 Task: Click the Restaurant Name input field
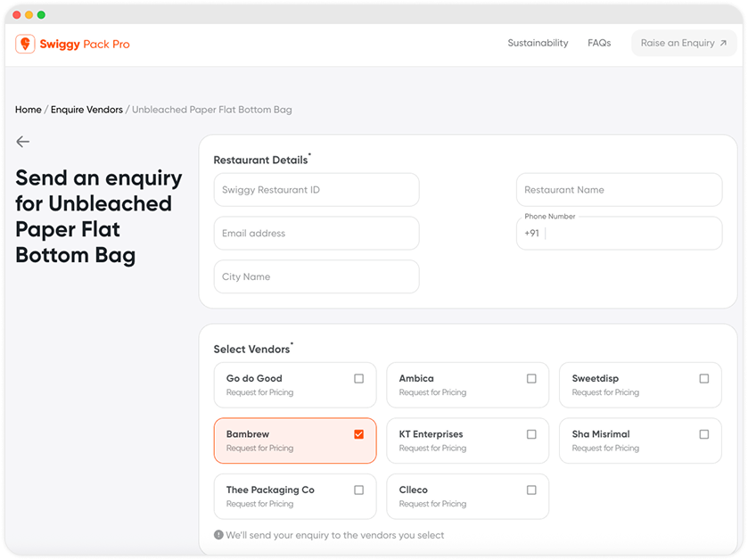pyautogui.click(x=619, y=190)
